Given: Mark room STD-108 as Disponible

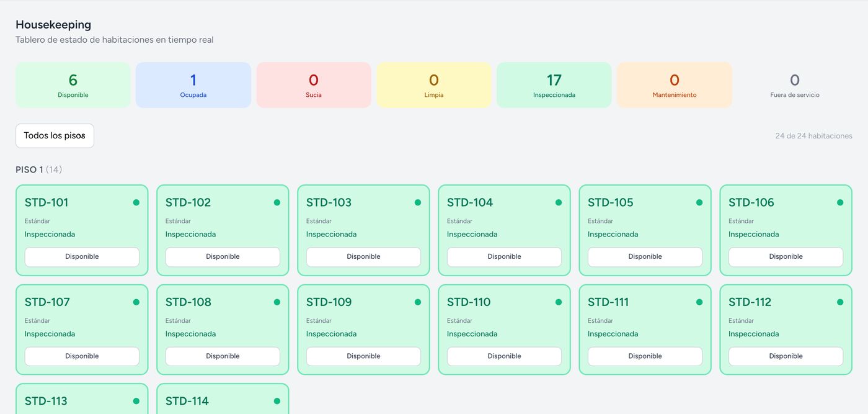Looking at the screenshot, I should 223,356.
